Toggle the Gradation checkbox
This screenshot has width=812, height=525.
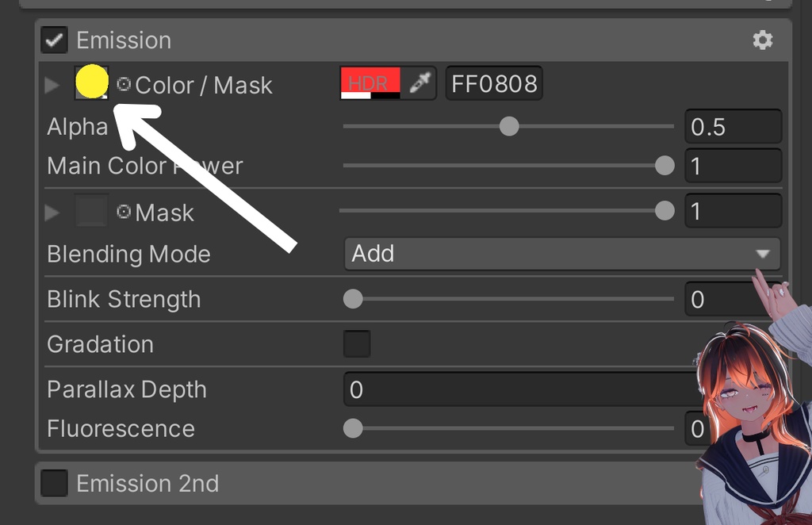357,344
